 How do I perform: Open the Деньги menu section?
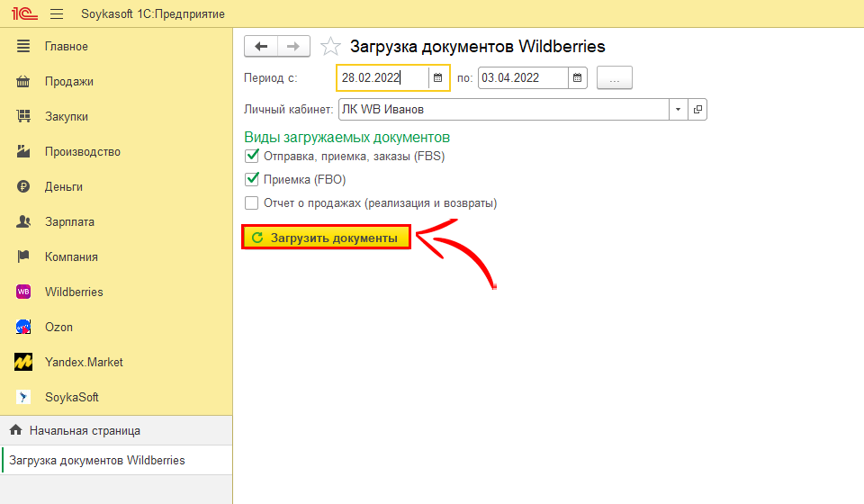coord(64,186)
